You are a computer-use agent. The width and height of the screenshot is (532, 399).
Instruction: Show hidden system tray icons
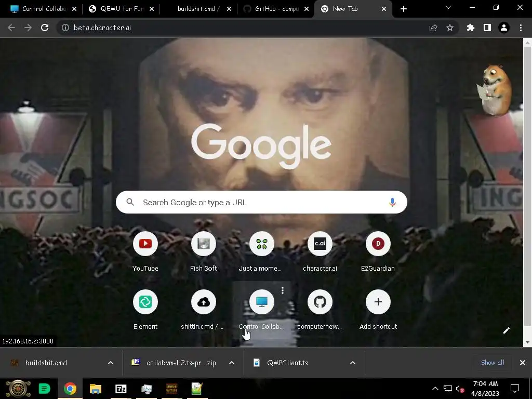[x=435, y=389]
